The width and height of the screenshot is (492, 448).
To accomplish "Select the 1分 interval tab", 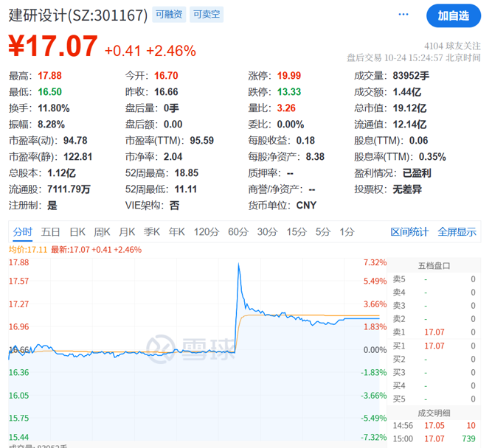I will (347, 231).
